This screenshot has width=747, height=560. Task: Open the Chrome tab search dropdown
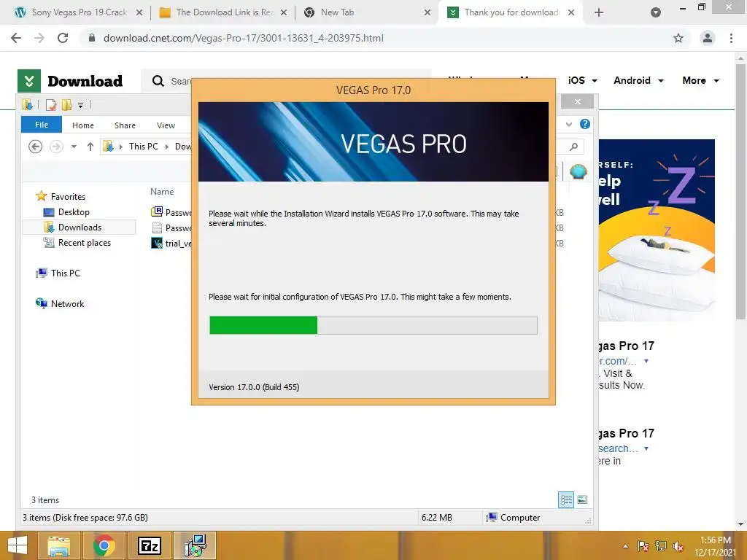[x=656, y=12]
